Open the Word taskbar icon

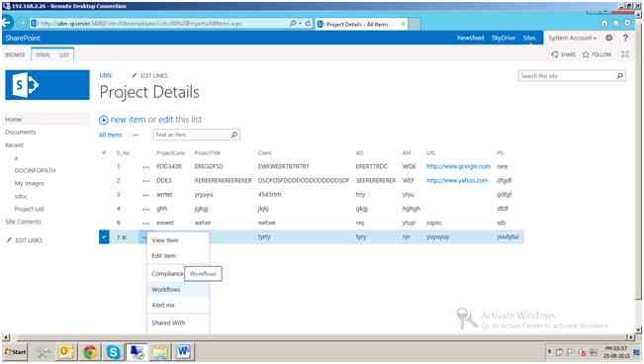(183, 352)
